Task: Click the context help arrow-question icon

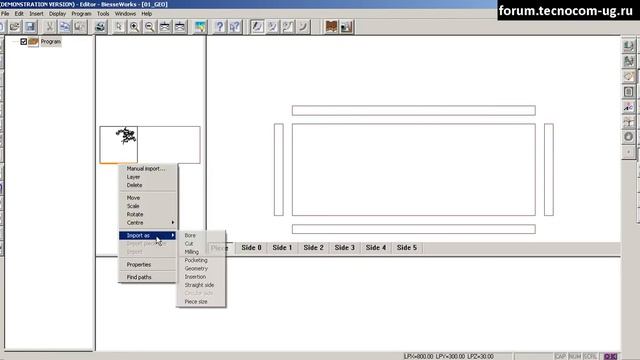Action: coord(235,27)
